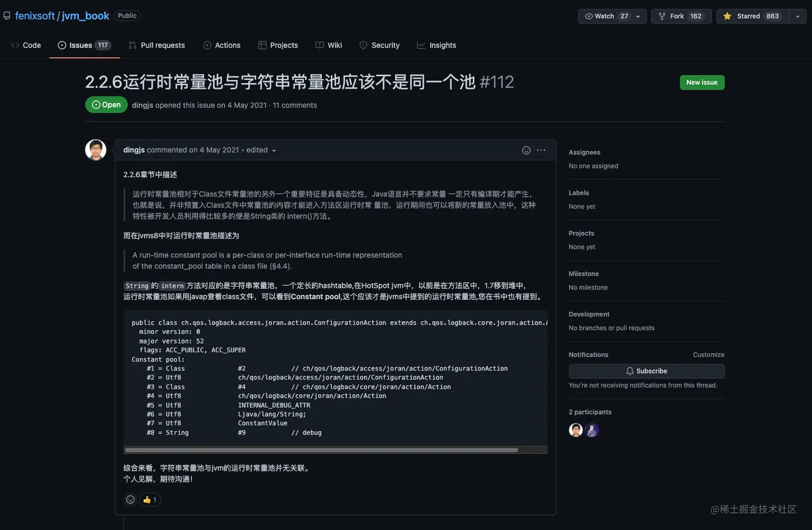Go to the Actions tab

222,45
